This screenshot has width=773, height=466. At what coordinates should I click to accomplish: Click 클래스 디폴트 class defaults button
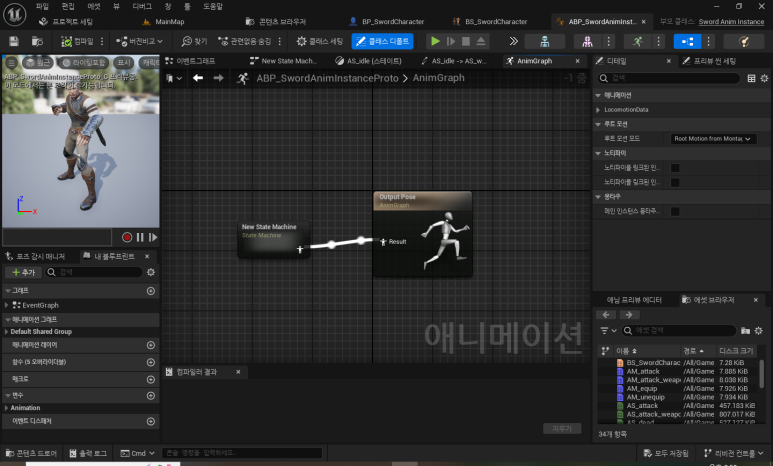(x=383, y=41)
